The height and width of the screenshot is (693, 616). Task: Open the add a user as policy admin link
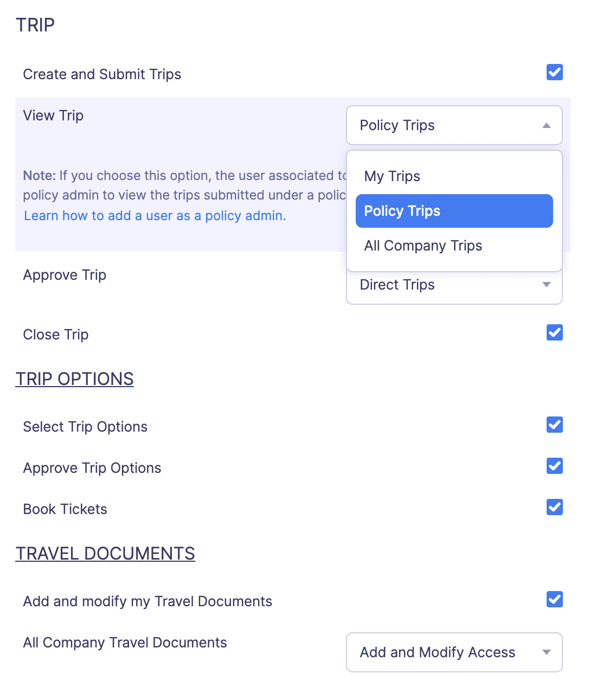tap(154, 215)
